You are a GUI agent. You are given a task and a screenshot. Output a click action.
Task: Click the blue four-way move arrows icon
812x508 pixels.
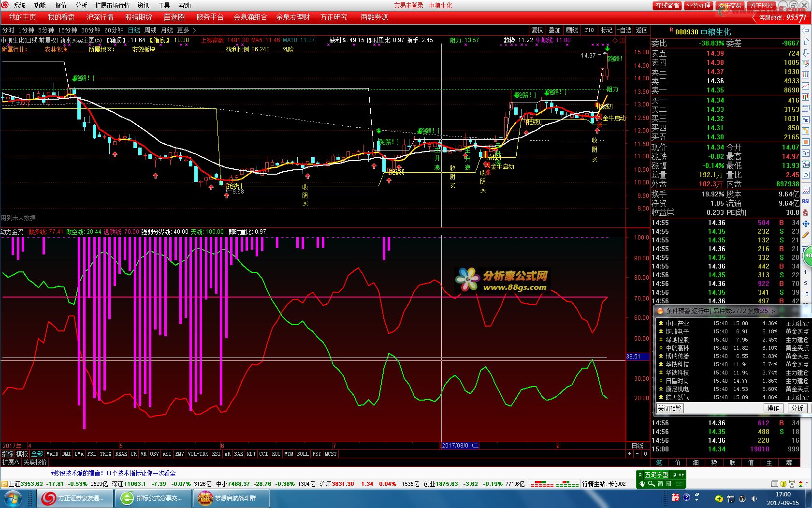806,224
